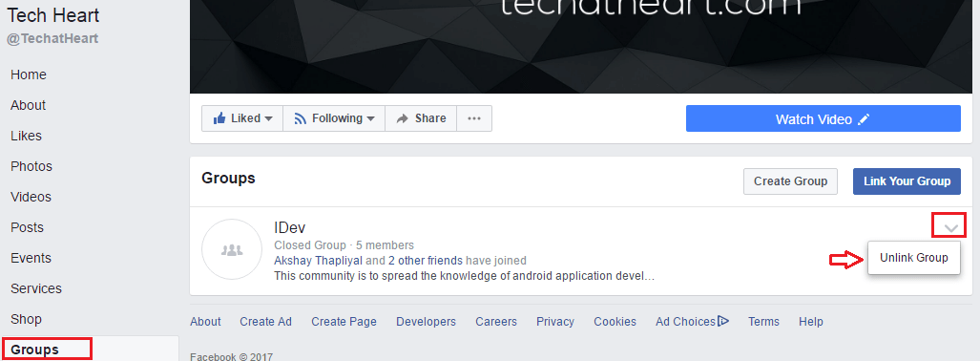
Task: Go to Home in the sidebar
Action: pyautogui.click(x=28, y=74)
